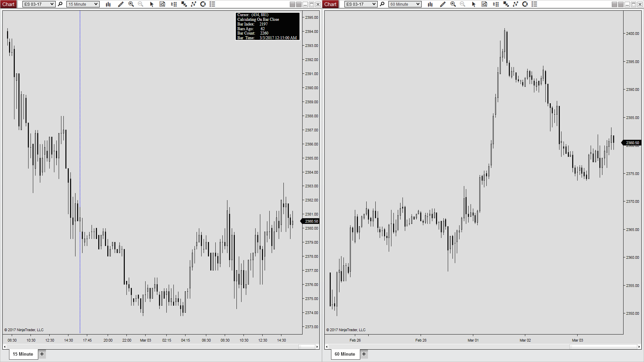
Task: Click left scroll arrow under left chart
Action: [5, 347]
